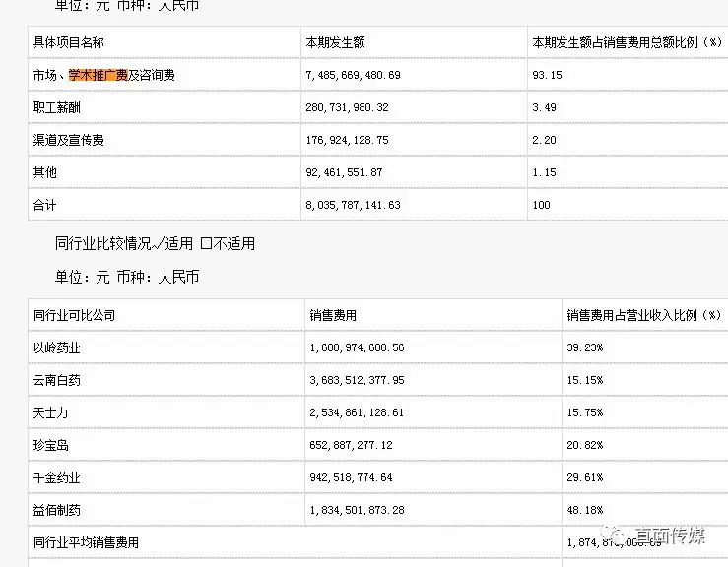This screenshot has width=728, height=567.
Task: Select the row label 其他
Action: (44, 172)
